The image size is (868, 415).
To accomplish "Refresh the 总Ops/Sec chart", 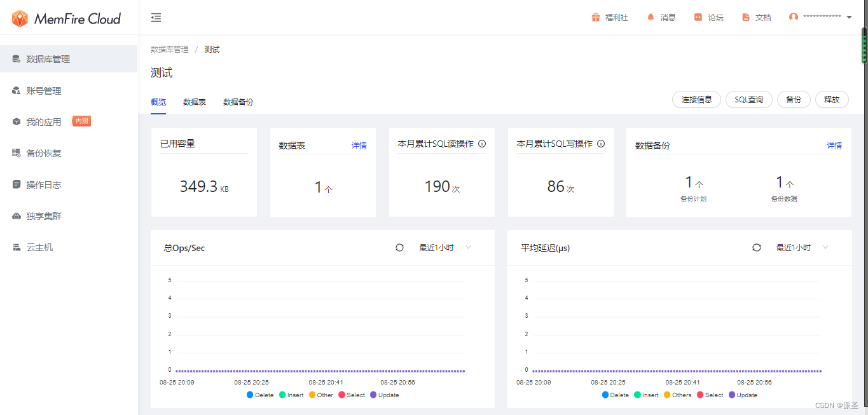I will [399, 248].
